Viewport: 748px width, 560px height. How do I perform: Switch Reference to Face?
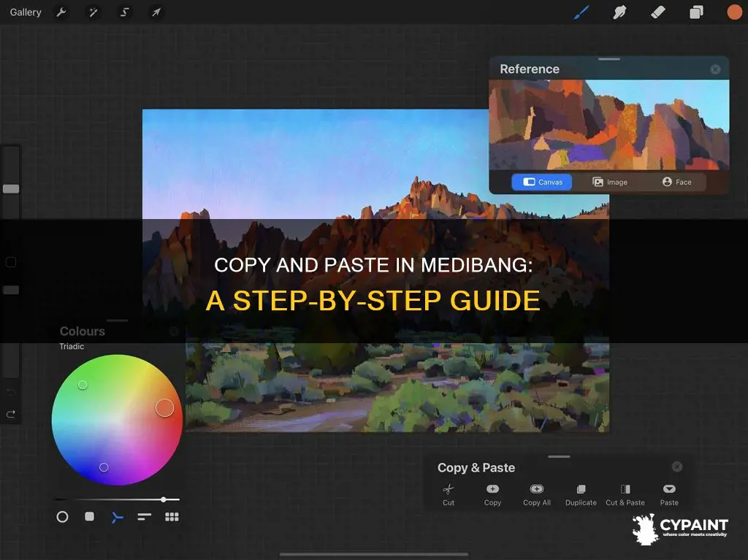(x=676, y=183)
